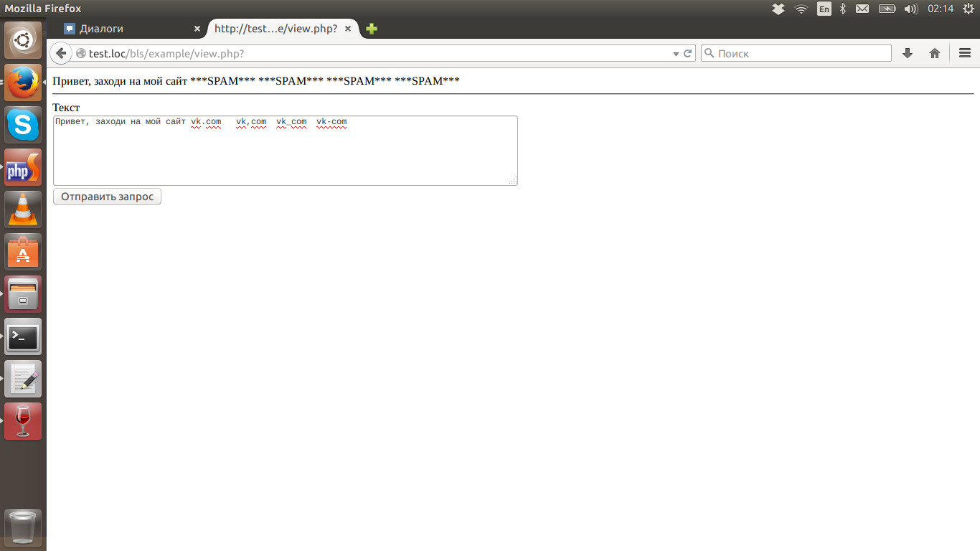Click the SPAM output text line
The image size is (980, 551).
pos(256,81)
